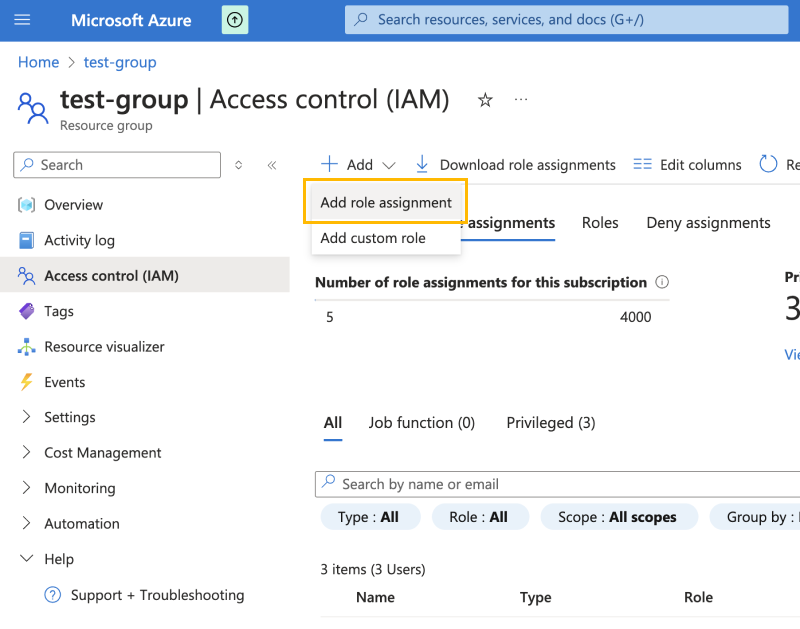Click the Refresh circular arrow icon
The width and height of the screenshot is (800, 629).
click(768, 164)
